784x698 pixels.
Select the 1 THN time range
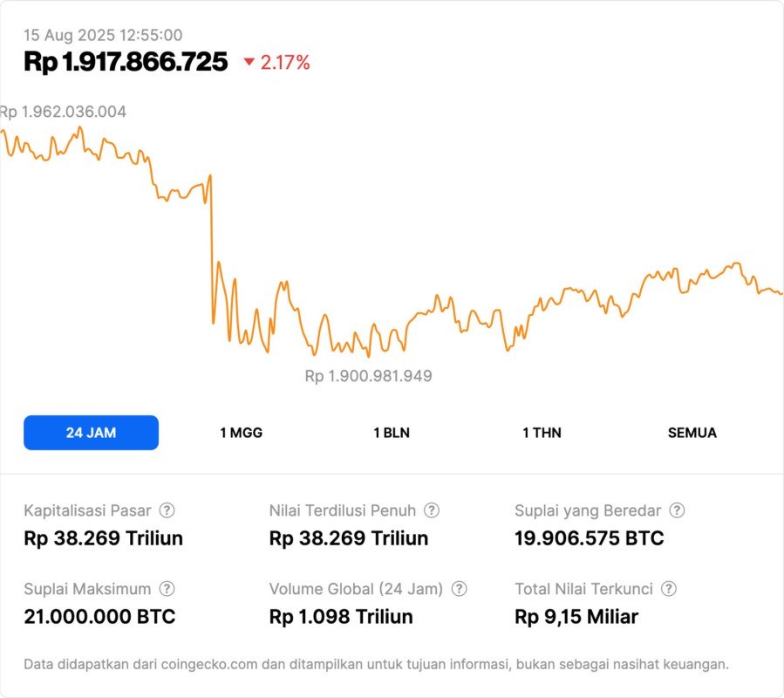541,432
